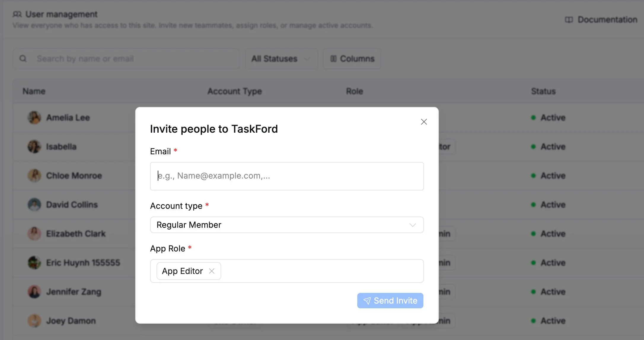The height and width of the screenshot is (340, 644).
Task: Click the Account type chevron arrow
Action: 412,225
